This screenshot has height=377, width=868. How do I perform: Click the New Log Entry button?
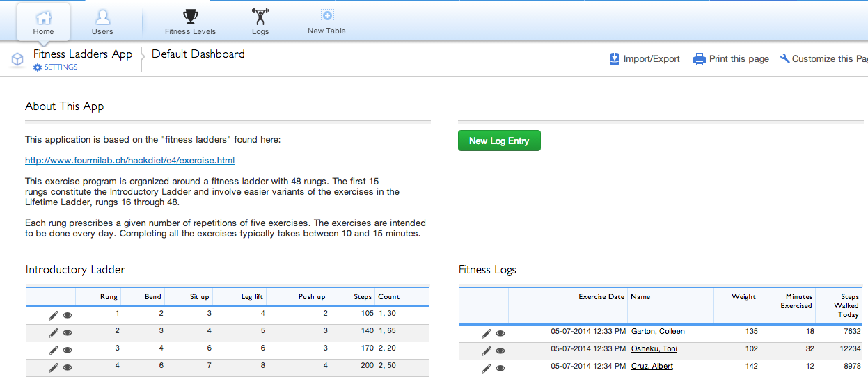(499, 141)
